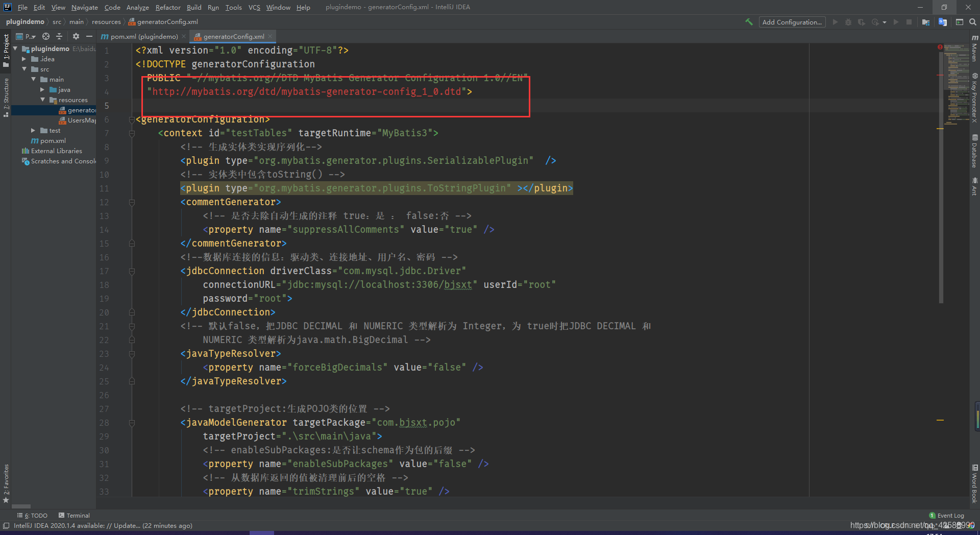Open the Tools menu
The width and height of the screenshot is (980, 535).
(x=233, y=7)
